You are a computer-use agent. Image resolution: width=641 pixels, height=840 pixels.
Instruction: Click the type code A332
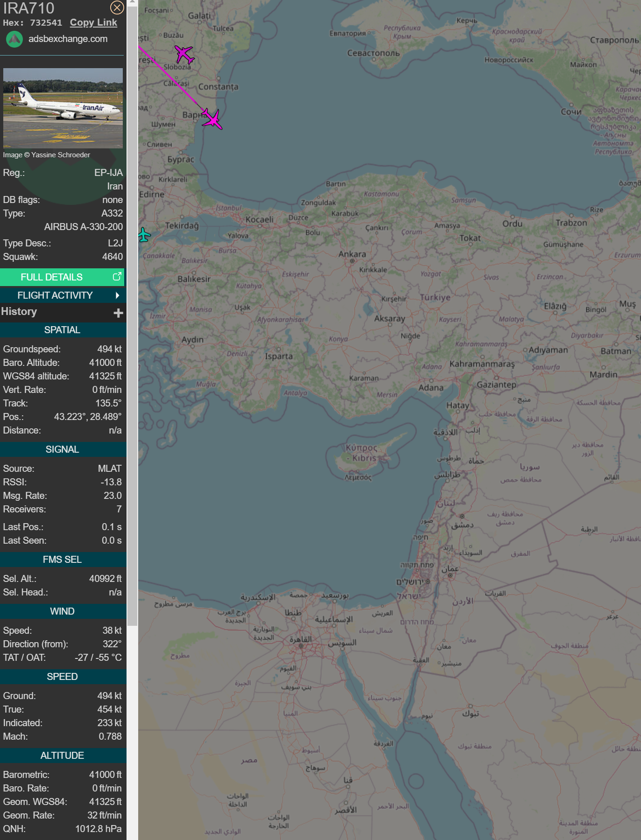[112, 213]
